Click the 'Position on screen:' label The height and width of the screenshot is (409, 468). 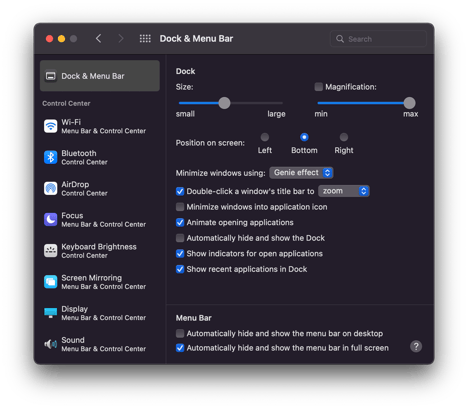(x=210, y=143)
